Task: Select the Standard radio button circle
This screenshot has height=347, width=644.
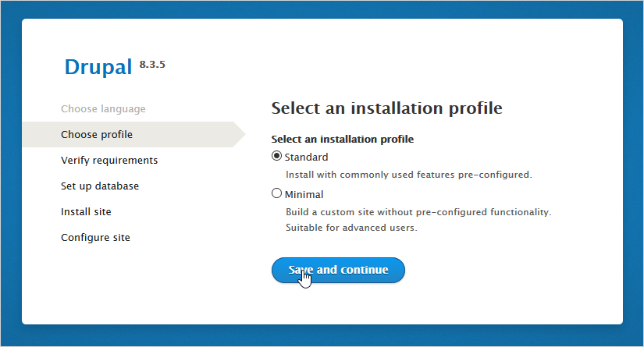Action: point(276,157)
